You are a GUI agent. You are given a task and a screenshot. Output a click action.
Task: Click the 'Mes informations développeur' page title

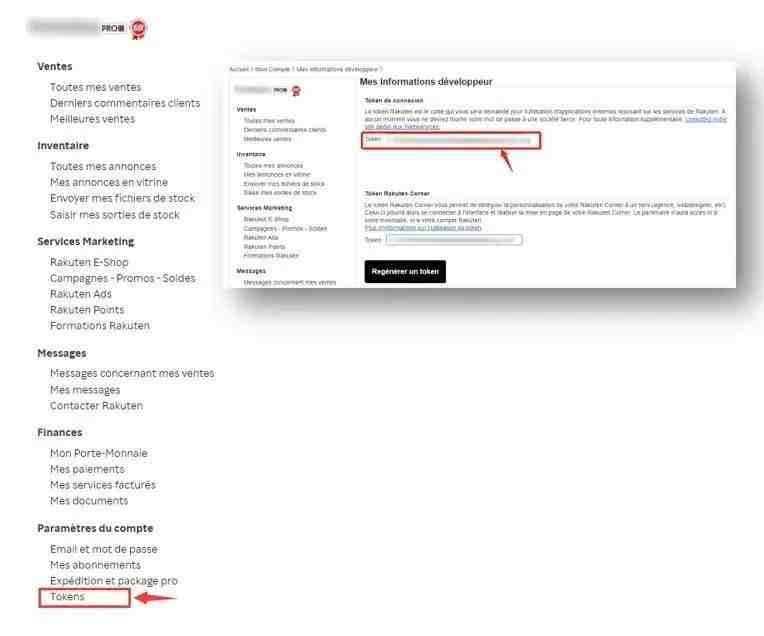[426, 82]
